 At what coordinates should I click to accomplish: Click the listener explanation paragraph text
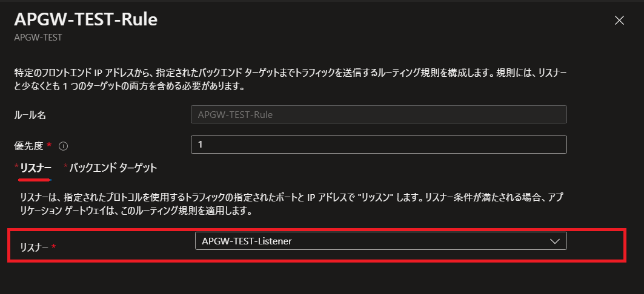[x=291, y=204]
